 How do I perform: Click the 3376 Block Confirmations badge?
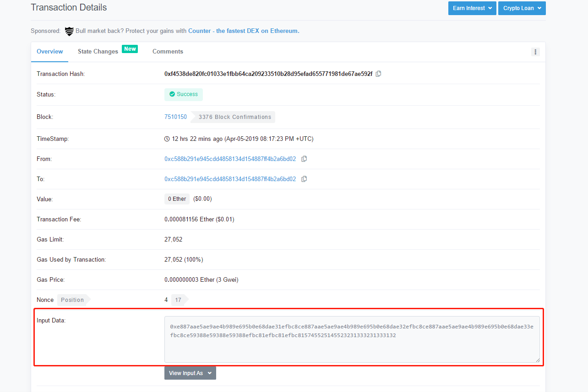(x=235, y=117)
